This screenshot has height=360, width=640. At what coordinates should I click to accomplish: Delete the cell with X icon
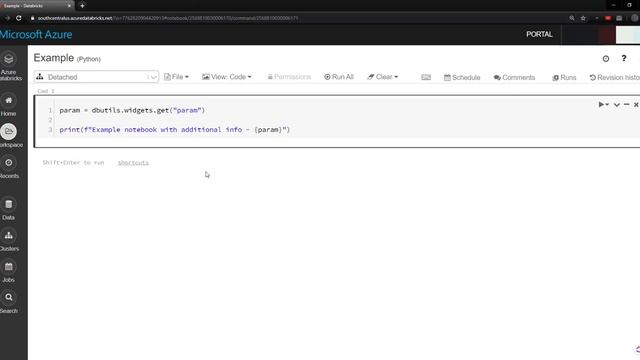(x=636, y=105)
